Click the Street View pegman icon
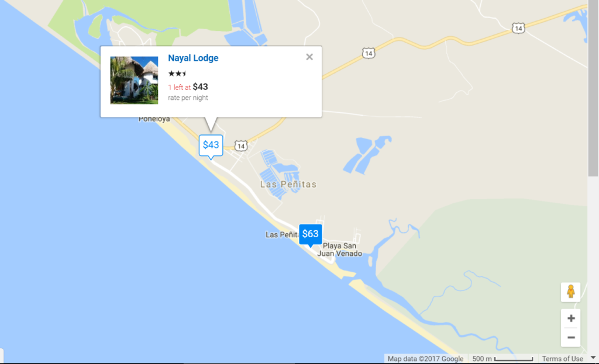Viewport: 599px width, 364px height. [571, 292]
